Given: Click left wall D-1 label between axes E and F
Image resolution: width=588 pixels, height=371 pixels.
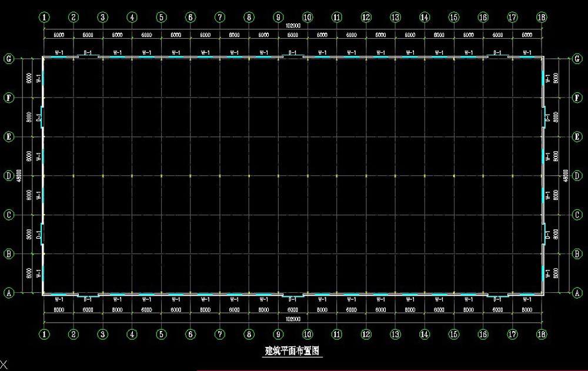Looking at the screenshot, I should (x=39, y=118).
